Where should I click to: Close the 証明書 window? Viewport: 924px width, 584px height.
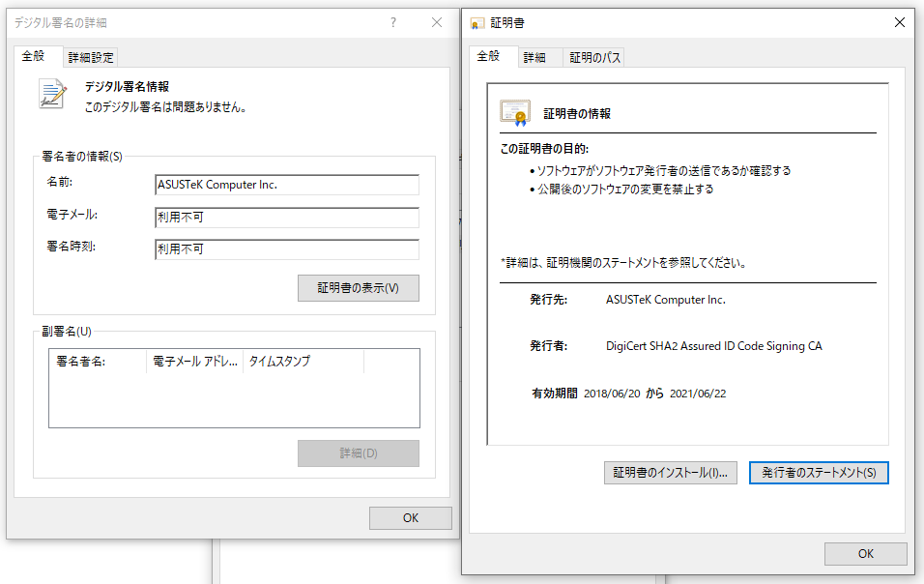pyautogui.click(x=899, y=22)
